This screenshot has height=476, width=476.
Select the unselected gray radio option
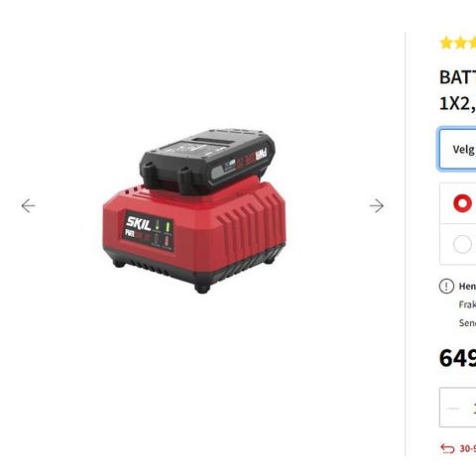(x=462, y=244)
